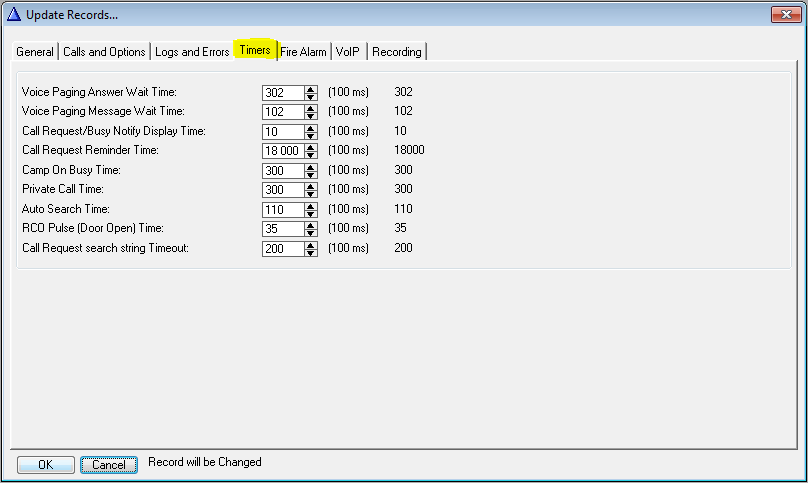Screen dimensions: 808x483
Task: Open the Calls and Options tab
Action: 104,52
